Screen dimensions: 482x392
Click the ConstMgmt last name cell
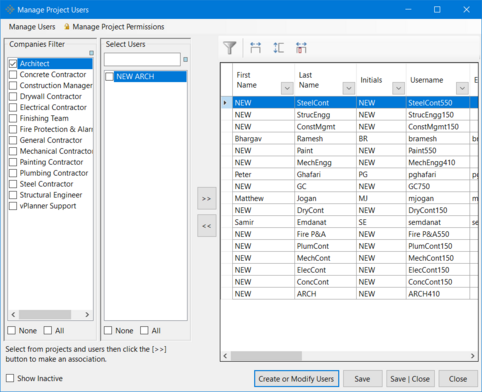325,127
